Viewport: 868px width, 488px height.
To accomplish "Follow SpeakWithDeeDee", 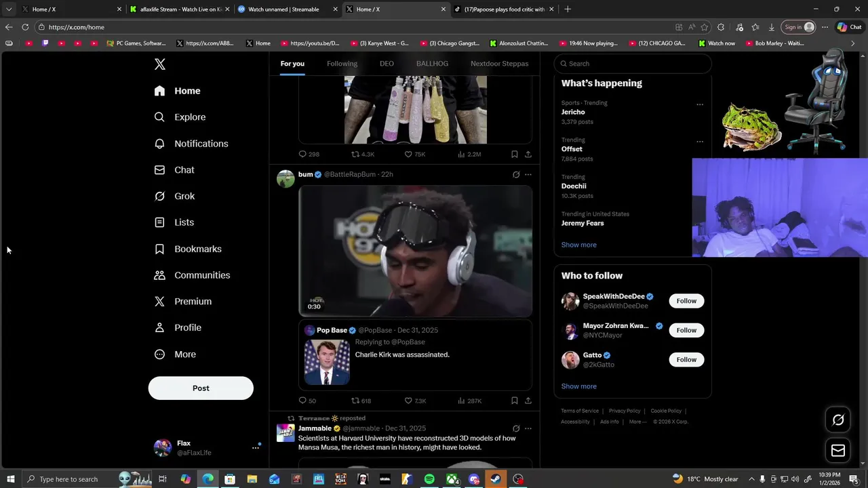I will coord(686,301).
